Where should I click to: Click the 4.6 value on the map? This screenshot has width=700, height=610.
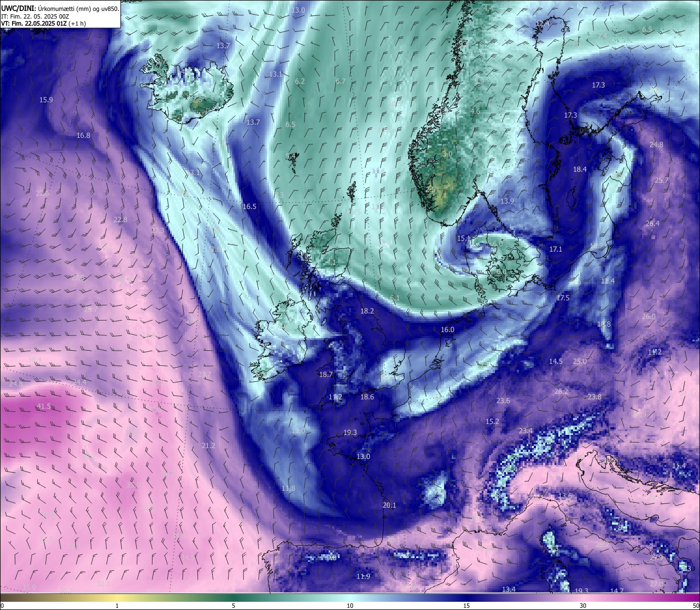(475, 112)
